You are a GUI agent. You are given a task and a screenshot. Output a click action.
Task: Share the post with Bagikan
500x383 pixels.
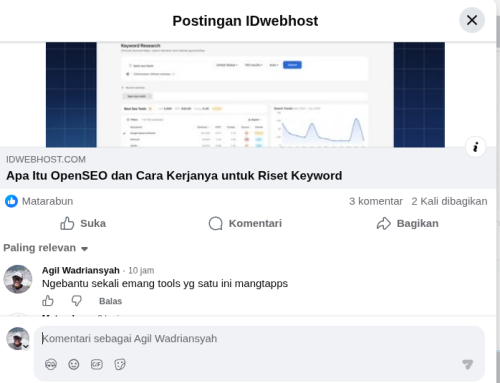click(x=407, y=223)
